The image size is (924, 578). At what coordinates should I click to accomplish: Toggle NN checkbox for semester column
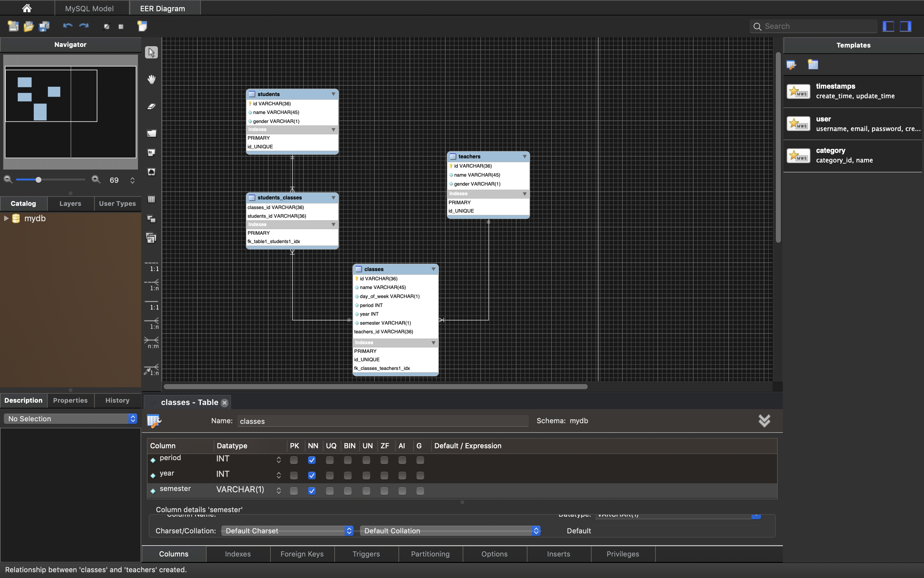point(312,491)
